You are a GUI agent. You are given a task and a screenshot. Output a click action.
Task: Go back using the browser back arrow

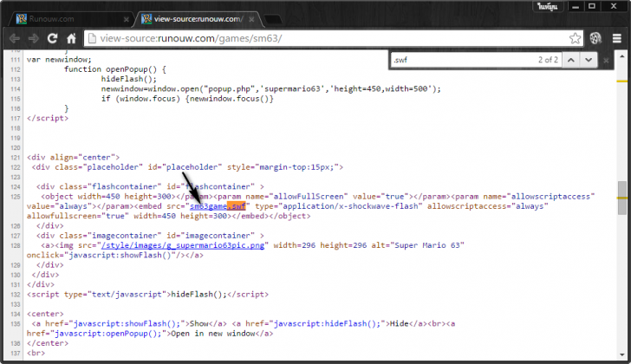click(15, 38)
